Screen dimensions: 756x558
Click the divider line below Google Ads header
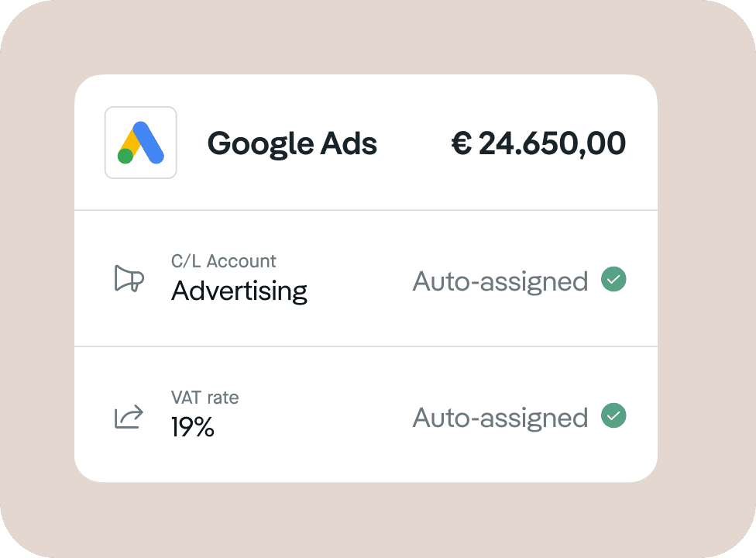(x=366, y=210)
